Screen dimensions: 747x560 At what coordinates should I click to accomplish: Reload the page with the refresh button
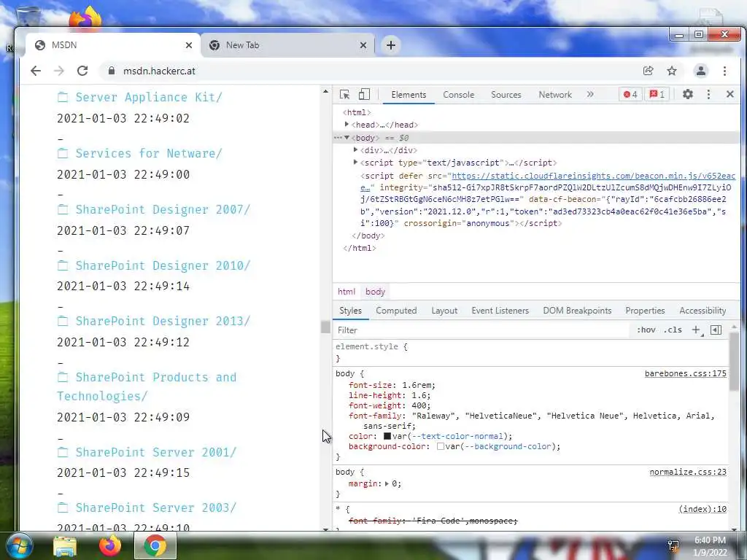(x=82, y=71)
